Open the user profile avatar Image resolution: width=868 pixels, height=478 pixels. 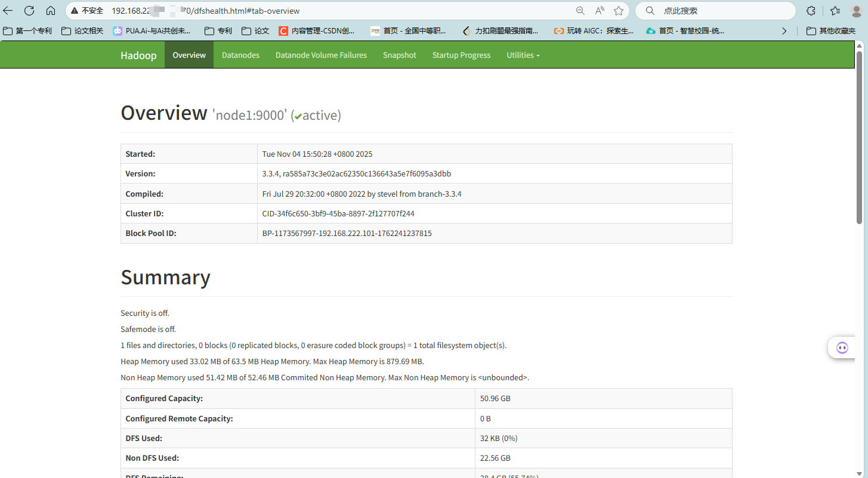coord(857,11)
